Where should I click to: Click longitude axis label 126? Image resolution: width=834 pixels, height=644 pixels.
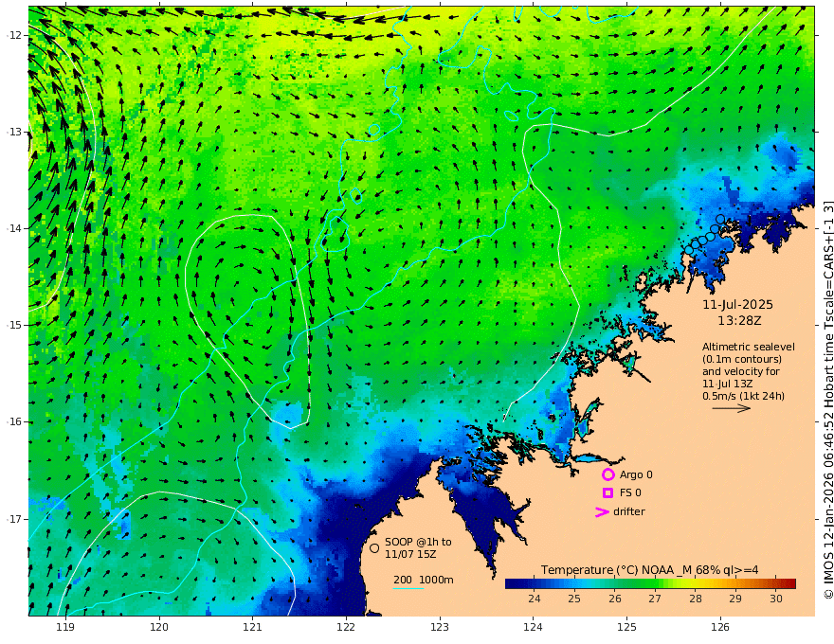point(720,627)
